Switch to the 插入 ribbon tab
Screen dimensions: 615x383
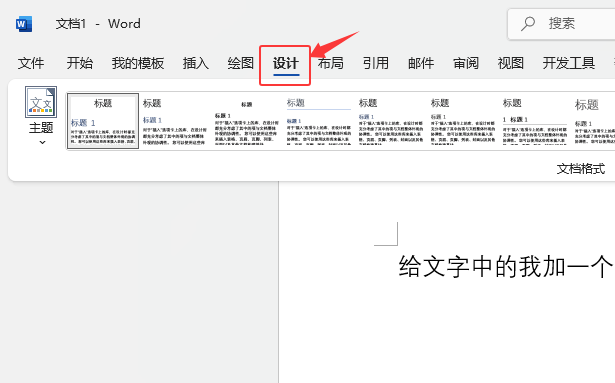[196, 63]
